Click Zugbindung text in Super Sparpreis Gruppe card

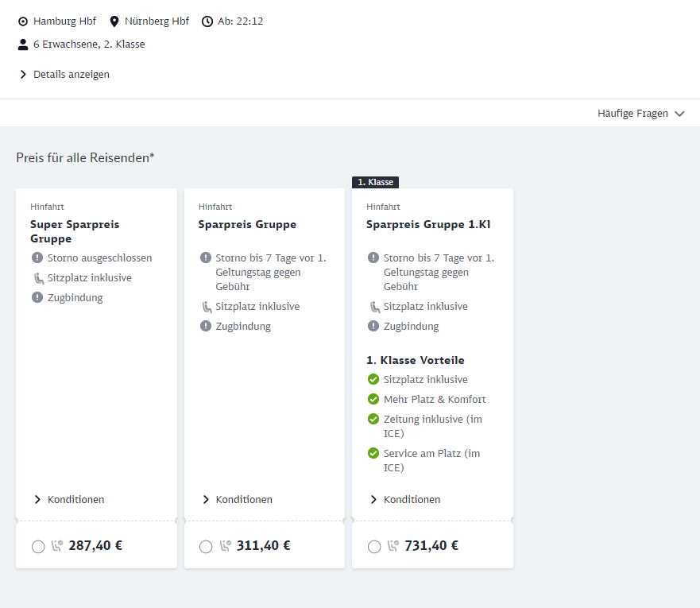[x=75, y=298]
